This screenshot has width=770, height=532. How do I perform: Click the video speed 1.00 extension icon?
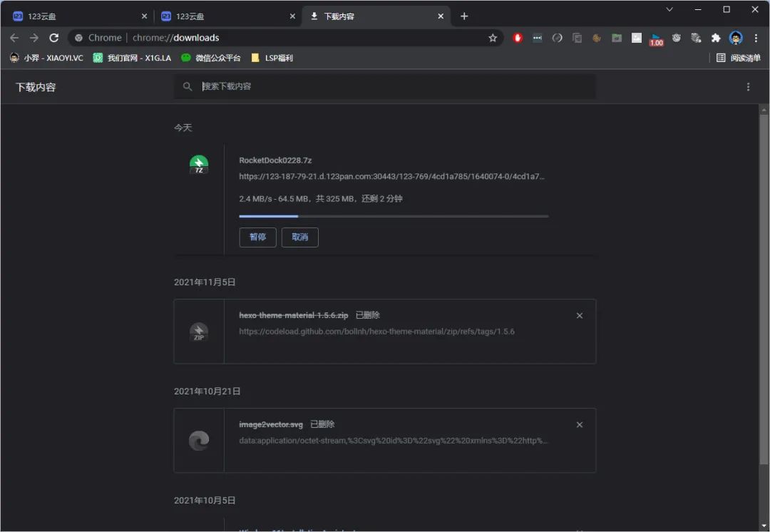pyautogui.click(x=656, y=39)
